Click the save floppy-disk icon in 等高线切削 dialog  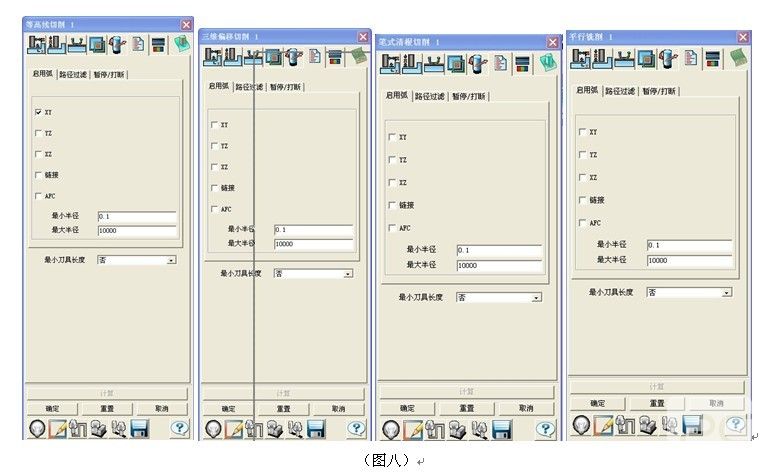pyautogui.click(x=139, y=429)
